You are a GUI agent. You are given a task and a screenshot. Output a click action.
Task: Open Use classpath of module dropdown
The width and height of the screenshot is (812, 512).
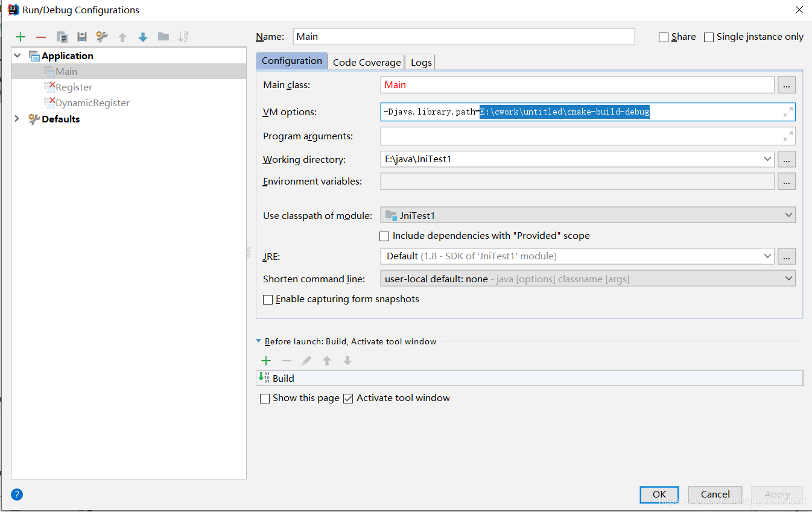(x=788, y=215)
